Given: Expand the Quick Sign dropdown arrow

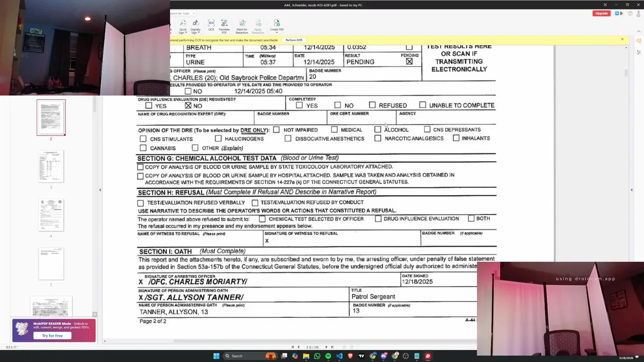Looking at the screenshot, I should click(x=186, y=33).
